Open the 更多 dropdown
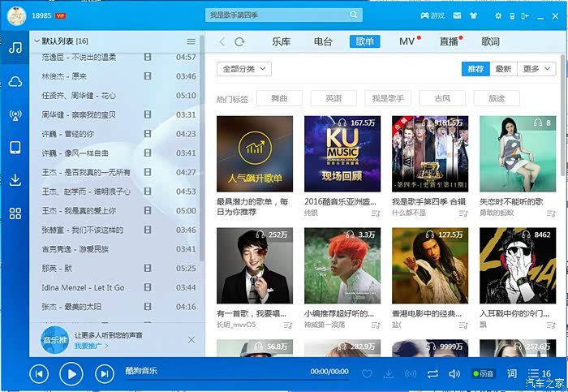 click(536, 69)
